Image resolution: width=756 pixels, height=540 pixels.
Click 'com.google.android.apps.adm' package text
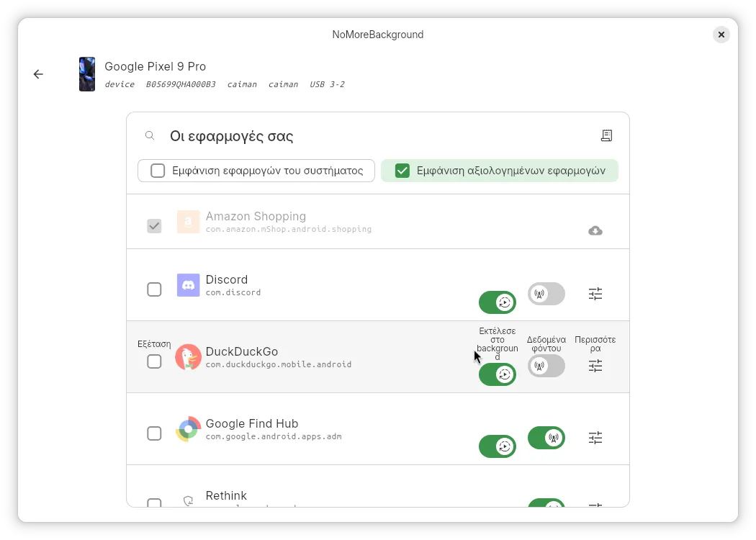pyautogui.click(x=274, y=436)
